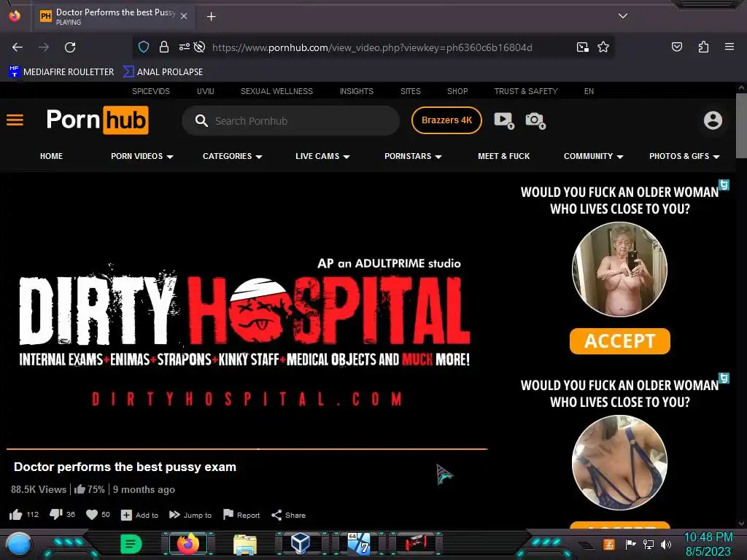Close the currently playing tab
The height and width of the screenshot is (560, 747).
click(184, 16)
